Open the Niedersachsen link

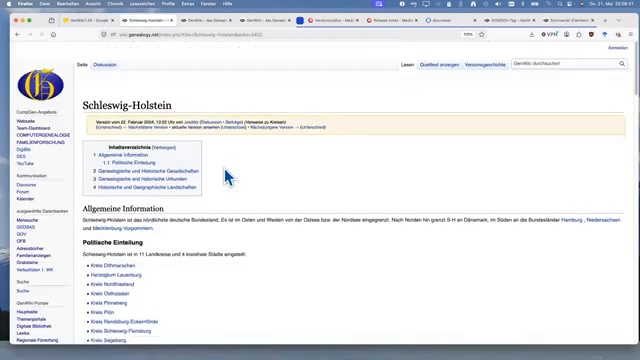point(603,220)
